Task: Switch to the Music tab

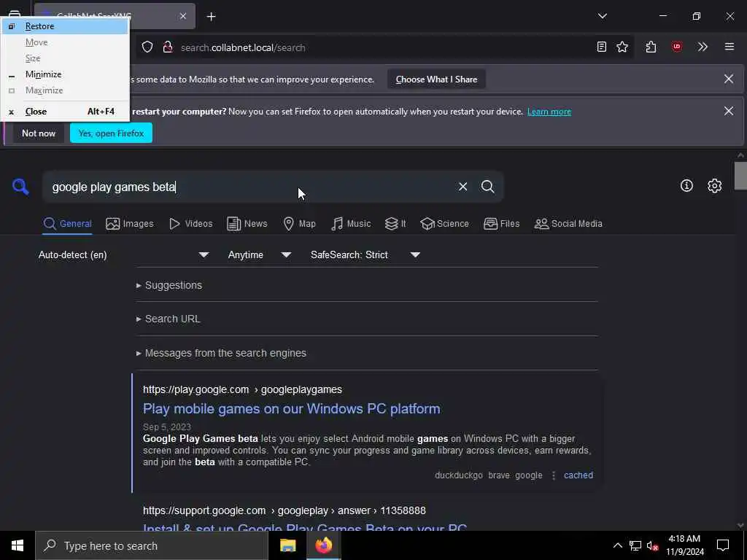Action: pos(351,224)
